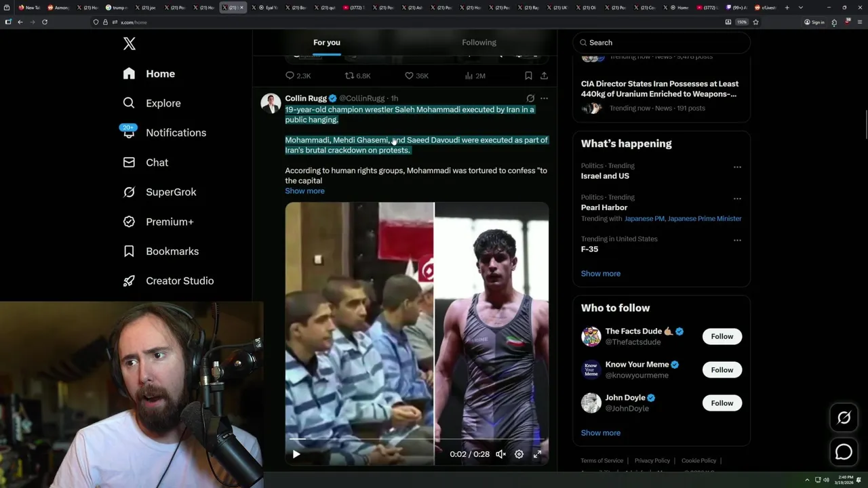Toggle fullscreen on the video
Screen dimensions: 868x488
[x=537, y=454]
